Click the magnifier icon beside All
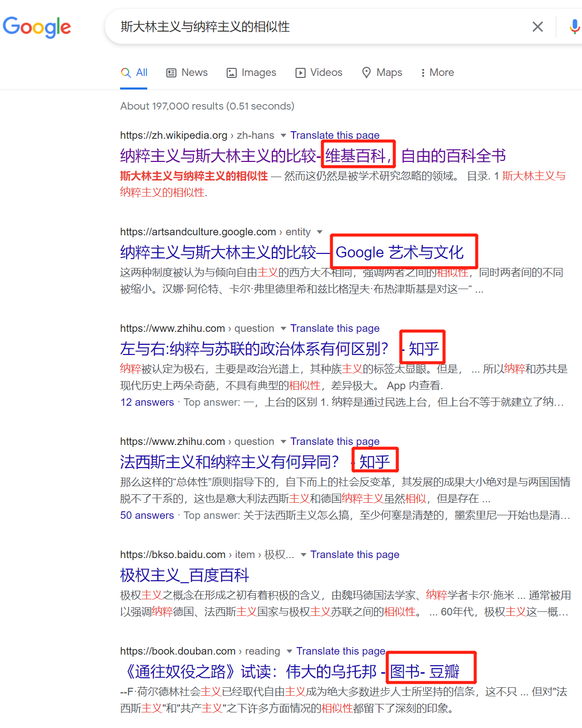The width and height of the screenshot is (582, 728). pyautogui.click(x=126, y=73)
